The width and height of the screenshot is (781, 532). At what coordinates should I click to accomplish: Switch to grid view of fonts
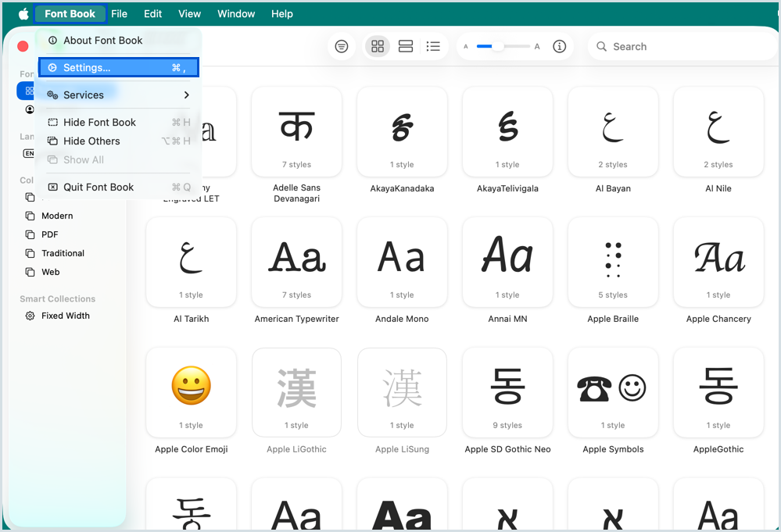coord(377,46)
